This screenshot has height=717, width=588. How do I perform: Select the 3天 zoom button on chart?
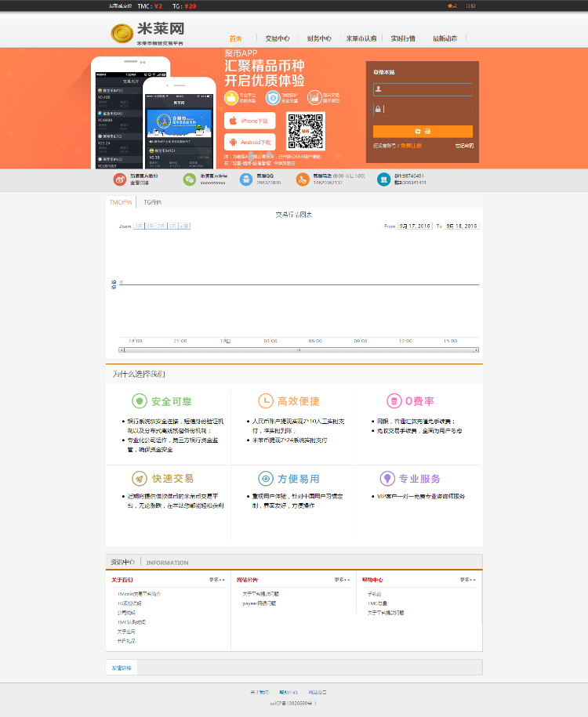[x=150, y=226]
